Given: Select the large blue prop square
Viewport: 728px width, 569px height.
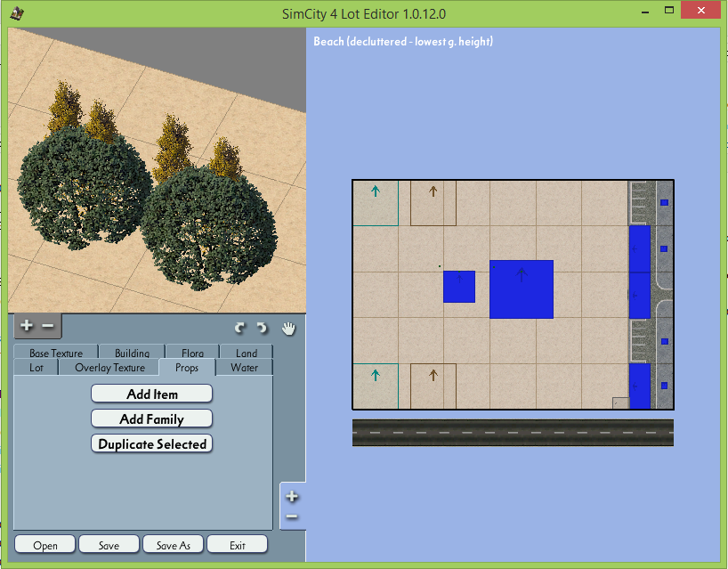Looking at the screenshot, I should coord(522,289).
